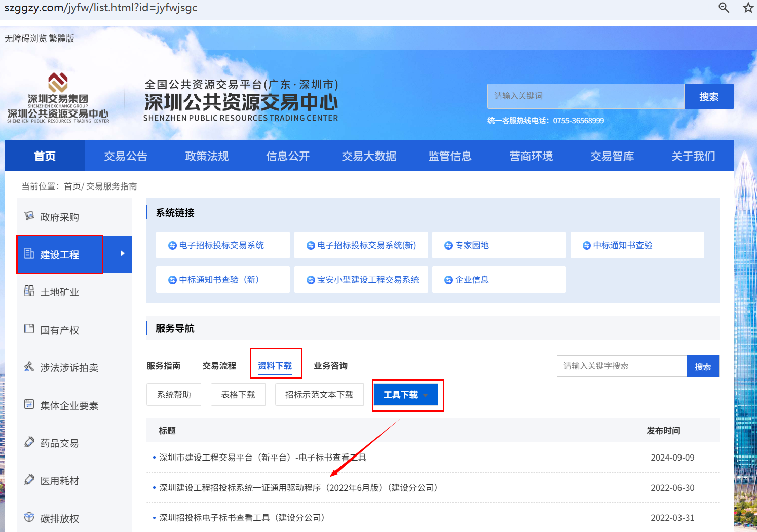757x532 pixels.
Task: Click the 药品交易 sidebar icon
Action: (29, 442)
